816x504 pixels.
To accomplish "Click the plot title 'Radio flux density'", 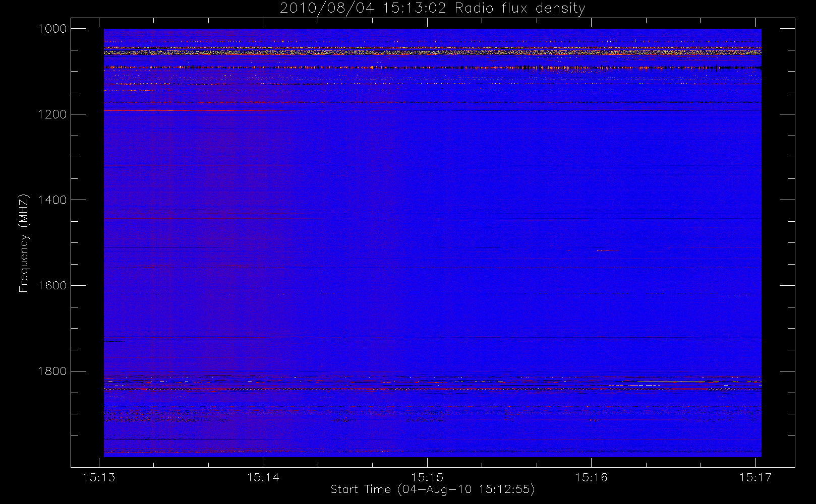I will tap(519, 9).
